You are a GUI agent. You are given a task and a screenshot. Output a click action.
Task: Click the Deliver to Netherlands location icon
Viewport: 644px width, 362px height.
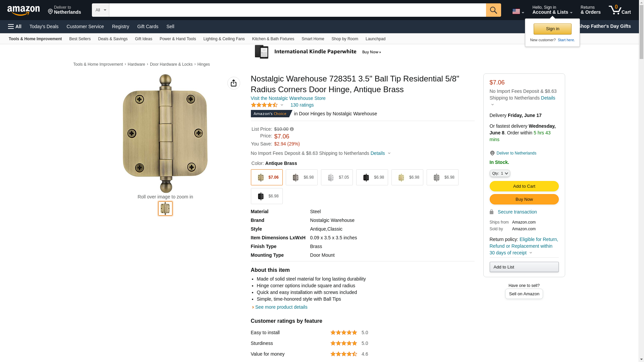pos(492,153)
